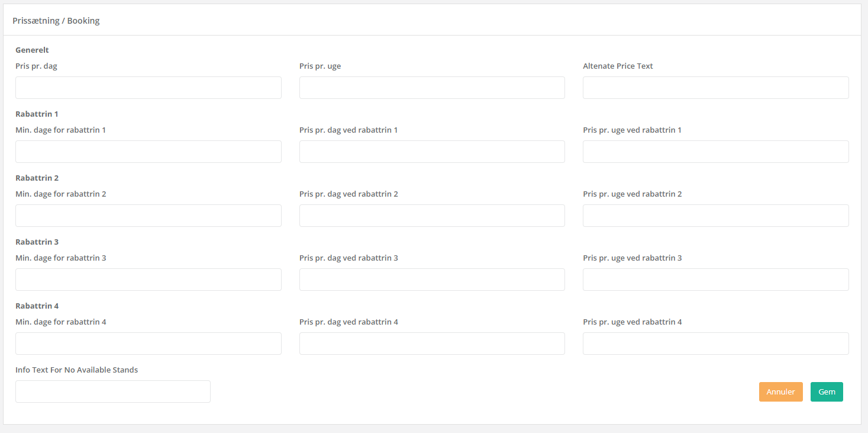
Task: Select Pris pr. dag ved rabattrin 3 input
Action: coord(432,280)
